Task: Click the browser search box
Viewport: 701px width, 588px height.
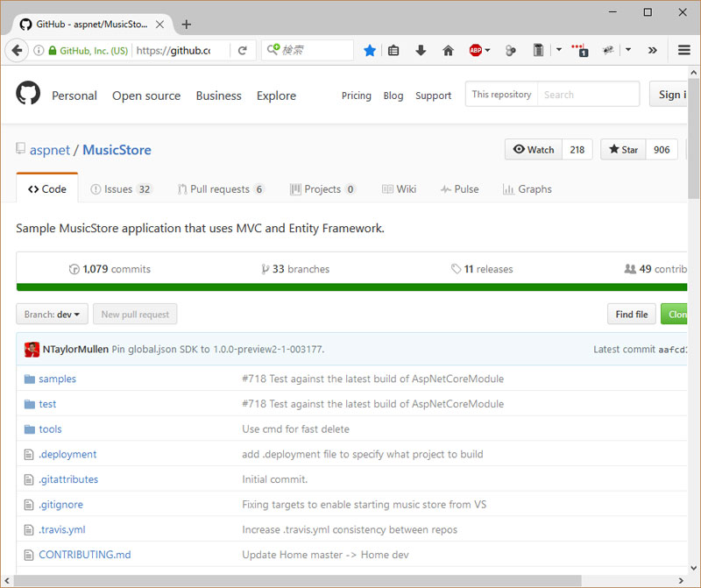Action: tap(308, 50)
